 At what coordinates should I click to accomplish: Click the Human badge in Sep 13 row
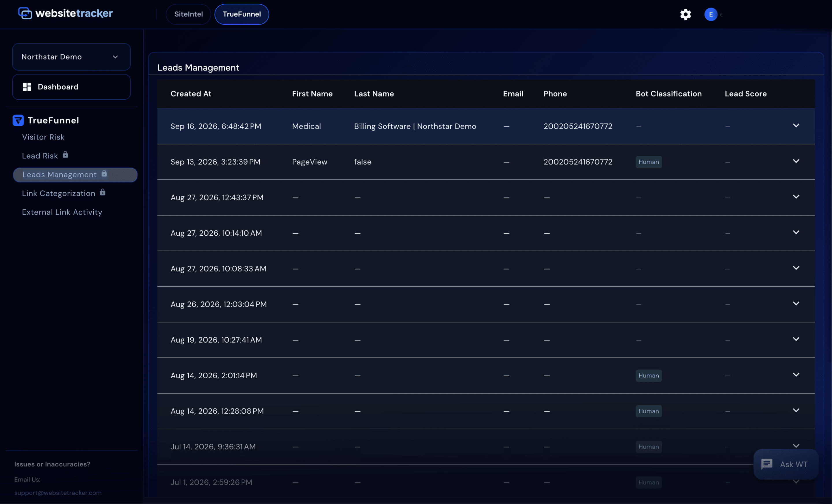[649, 162]
